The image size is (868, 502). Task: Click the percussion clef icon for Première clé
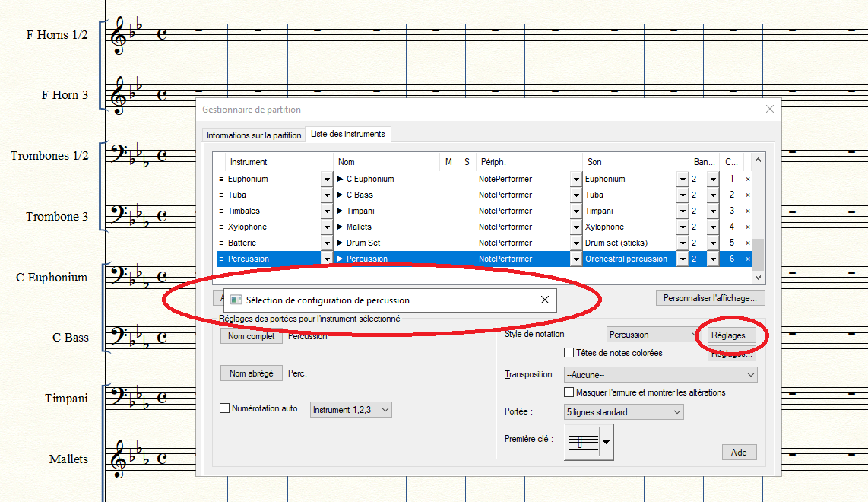[x=582, y=442]
